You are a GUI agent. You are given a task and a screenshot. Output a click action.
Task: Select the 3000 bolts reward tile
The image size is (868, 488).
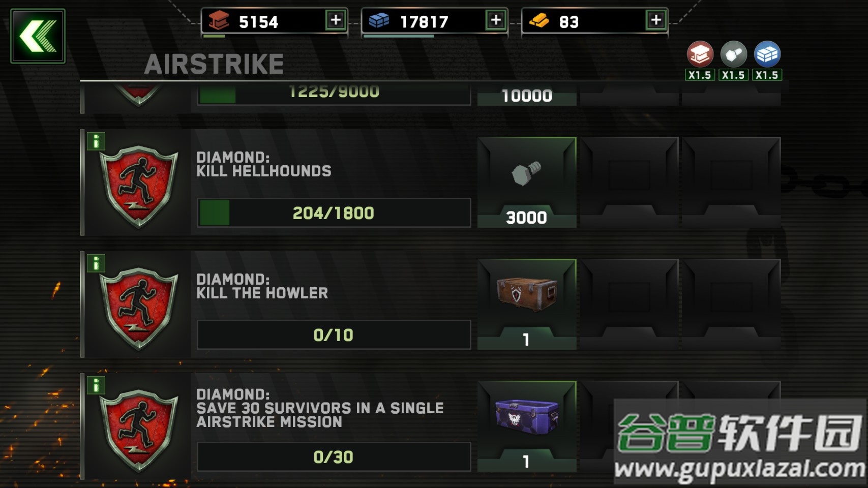(527, 182)
